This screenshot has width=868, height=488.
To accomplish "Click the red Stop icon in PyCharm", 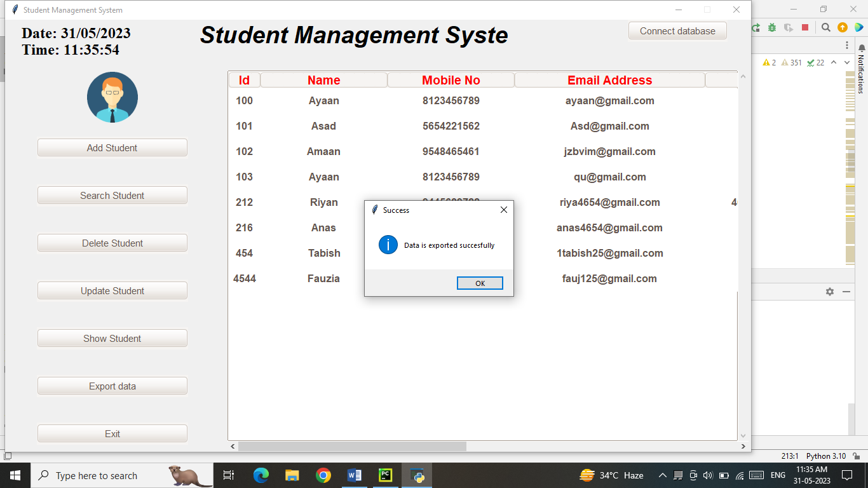I will click(x=805, y=28).
